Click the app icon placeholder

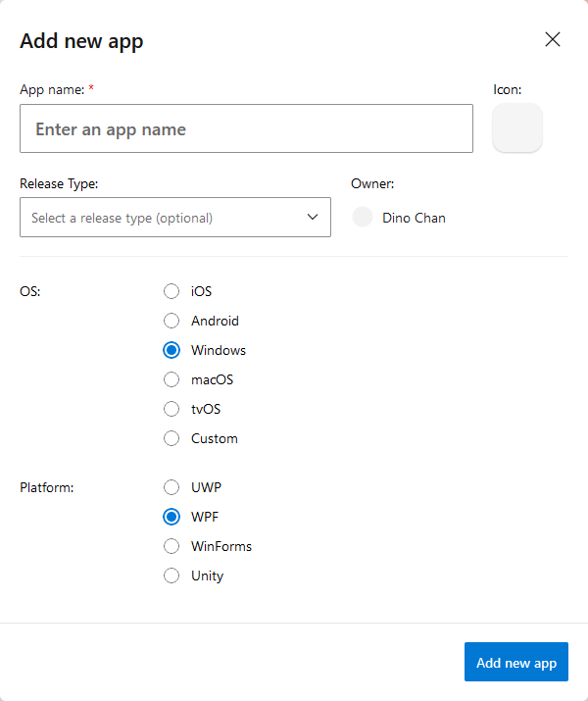click(x=517, y=127)
